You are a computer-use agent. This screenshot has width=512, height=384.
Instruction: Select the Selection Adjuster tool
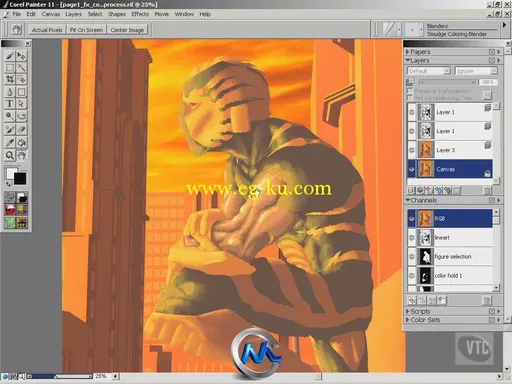pyautogui.click(x=22, y=79)
